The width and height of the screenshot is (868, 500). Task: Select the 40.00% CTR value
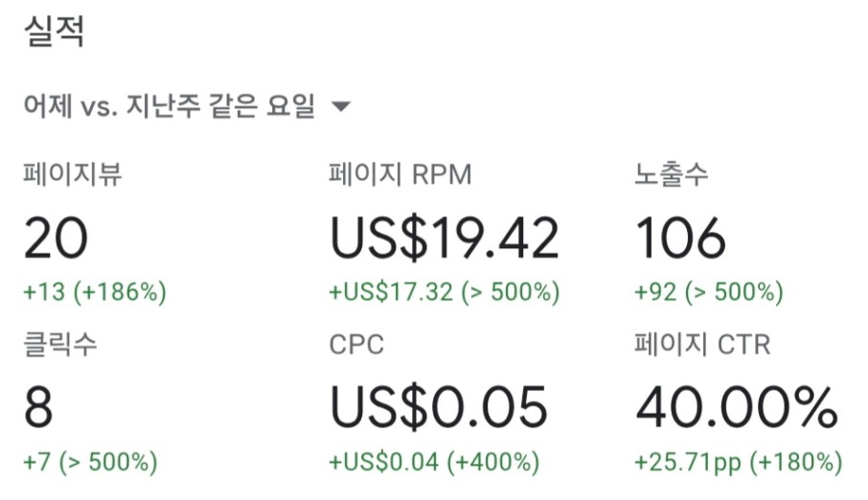pyautogui.click(x=737, y=407)
